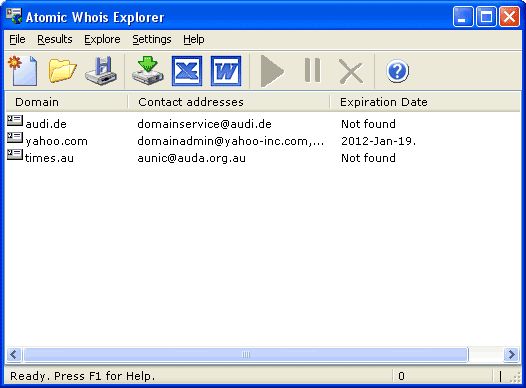Export results to Word icon
The width and height of the screenshot is (526, 388).
tap(226, 71)
